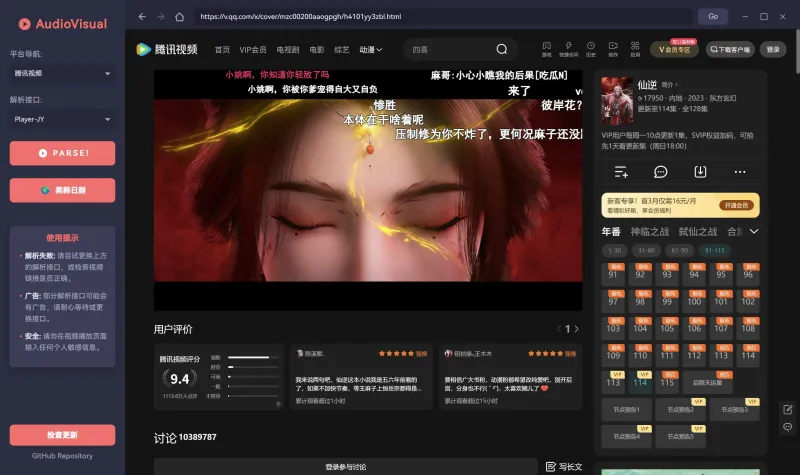Play episode 91
The height and width of the screenshot is (475, 800).
click(x=613, y=274)
